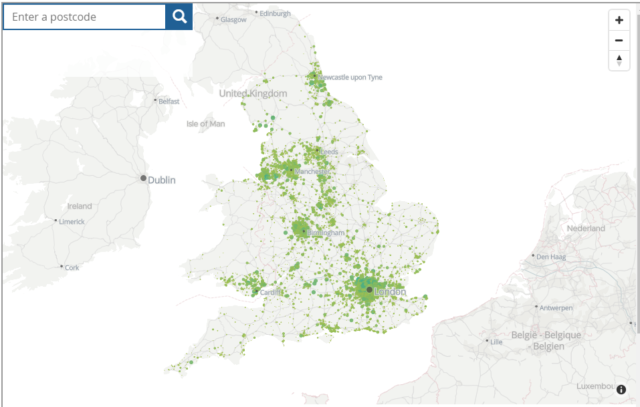Click the Cork city label
Viewport: 640px width, 407px height.
coord(73,267)
